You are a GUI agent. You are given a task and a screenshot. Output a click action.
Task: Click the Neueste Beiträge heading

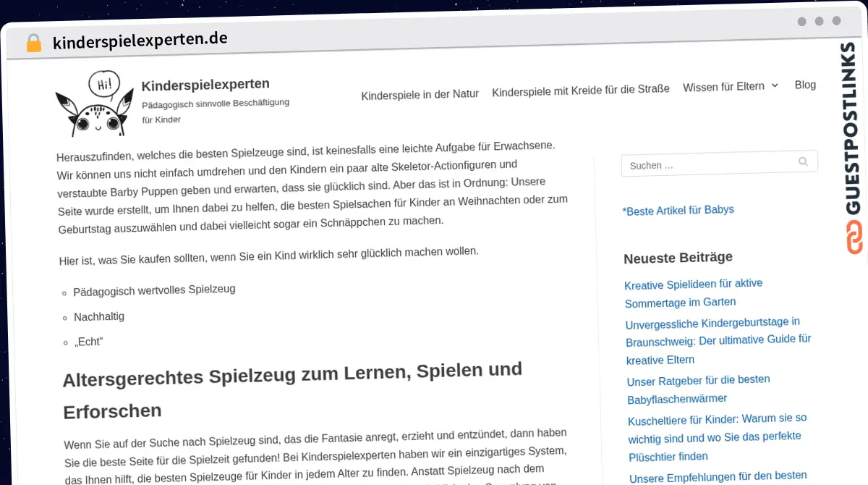pyautogui.click(x=678, y=258)
